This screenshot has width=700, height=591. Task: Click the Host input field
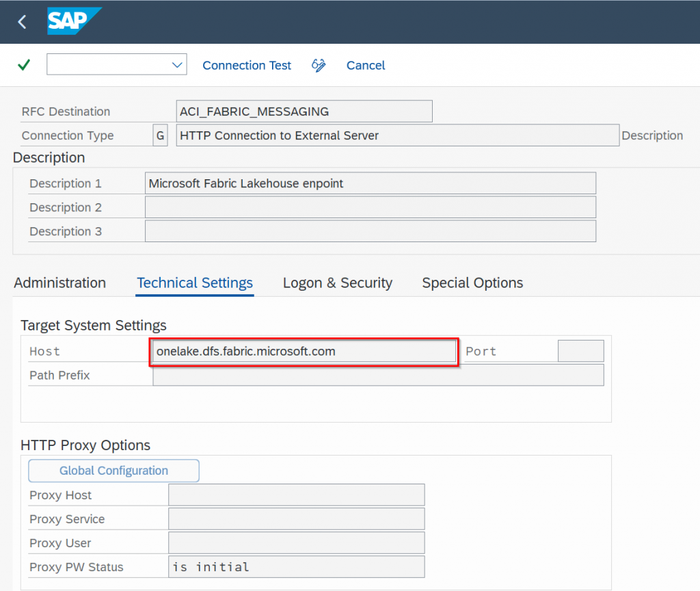click(x=303, y=352)
